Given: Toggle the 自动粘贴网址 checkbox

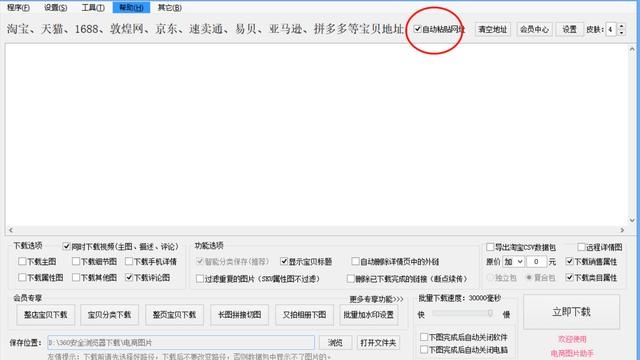Looking at the screenshot, I should [418, 29].
